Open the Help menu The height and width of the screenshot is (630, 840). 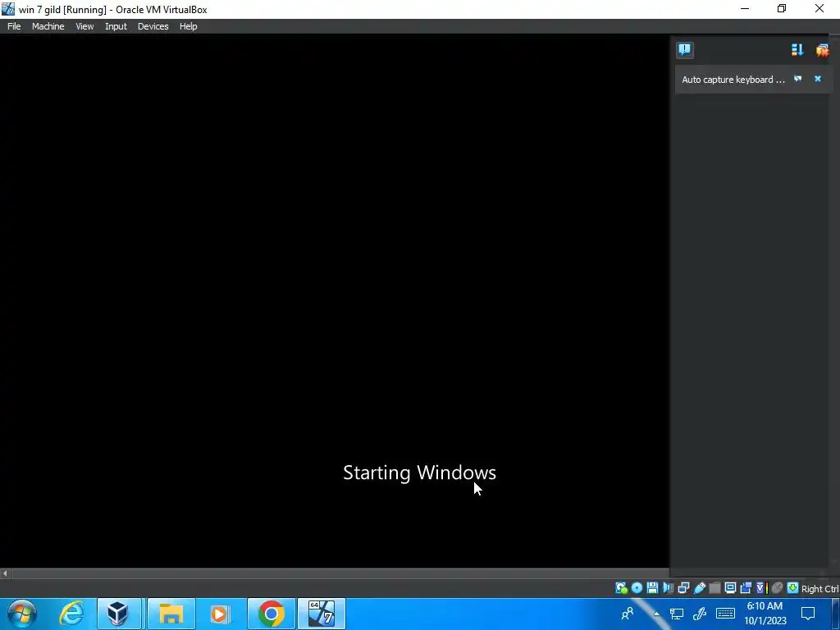(x=188, y=26)
